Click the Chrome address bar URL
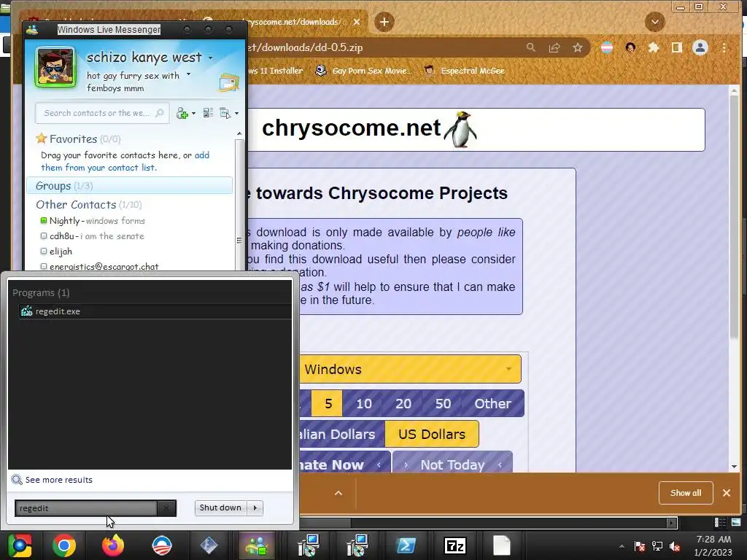Screen dimensions: 747x560 [x=305, y=47]
